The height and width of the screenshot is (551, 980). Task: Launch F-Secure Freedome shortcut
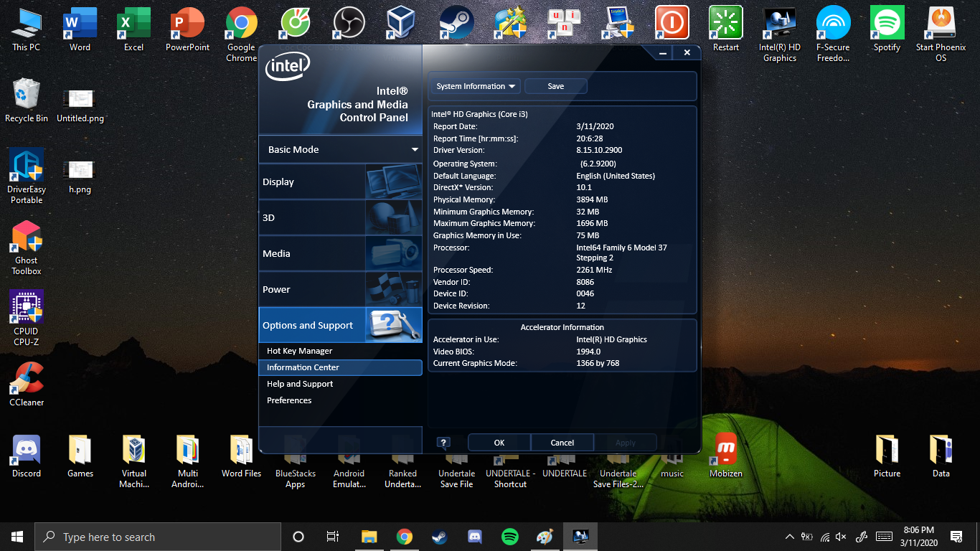pos(833,34)
